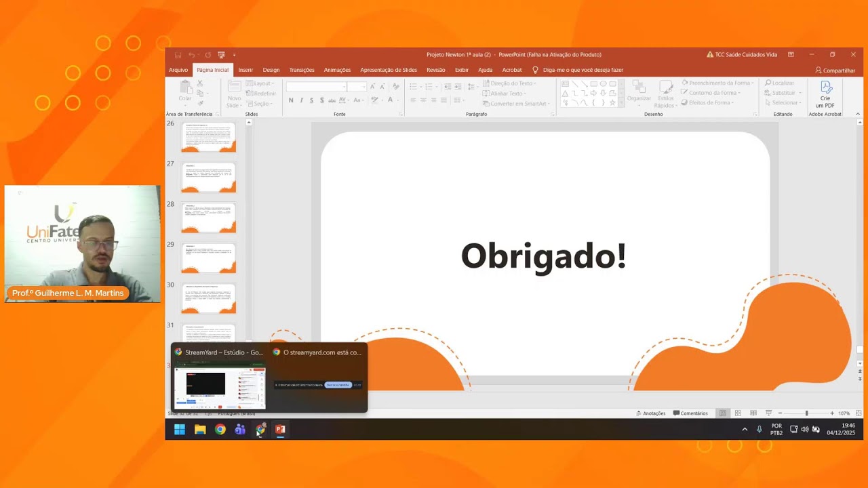
Task: Click the Organizar button
Action: (639, 94)
